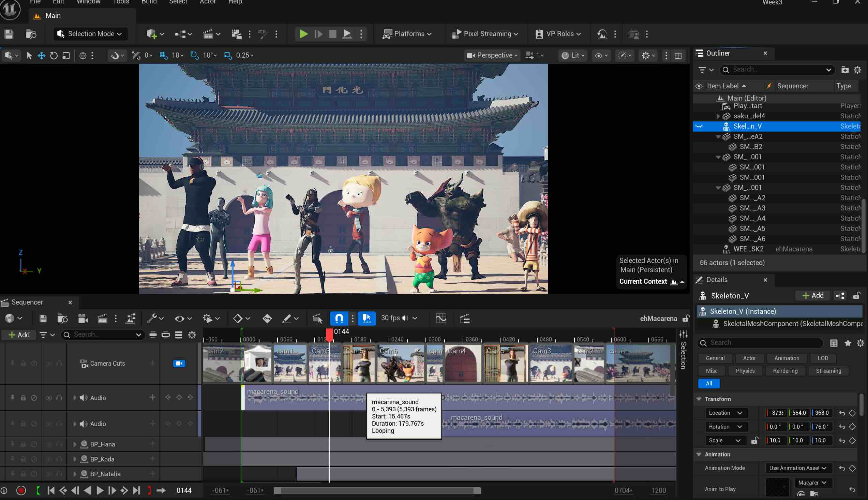Select the rotate transform tool
868x500 pixels.
[54, 56]
